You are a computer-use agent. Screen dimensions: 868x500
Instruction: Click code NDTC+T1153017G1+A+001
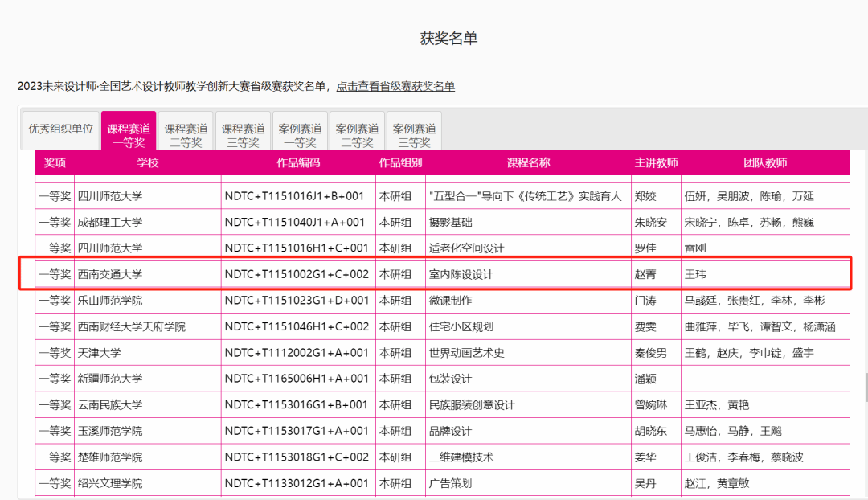[296, 431]
